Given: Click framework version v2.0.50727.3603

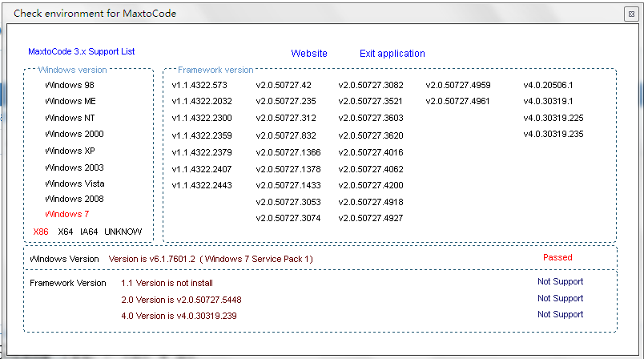Looking at the screenshot, I should (371, 118).
